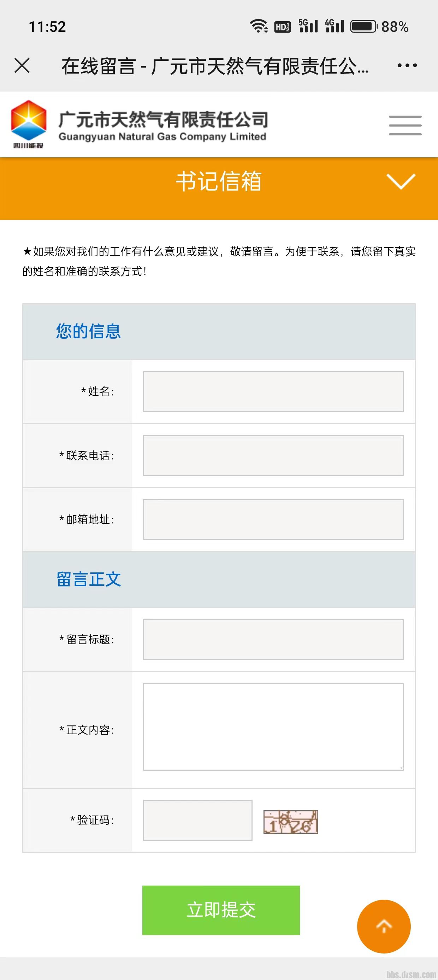This screenshot has width=438, height=980.
Task: Refresh the captcha verification image
Action: coord(290,822)
